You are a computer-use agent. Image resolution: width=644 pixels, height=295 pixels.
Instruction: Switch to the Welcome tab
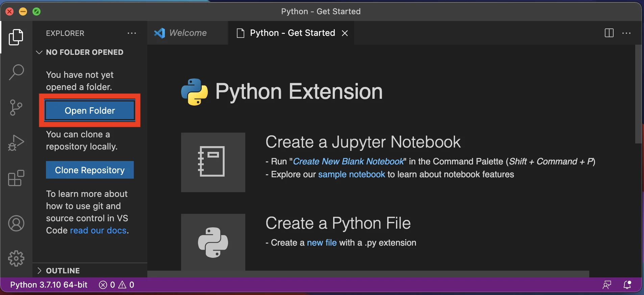point(187,33)
